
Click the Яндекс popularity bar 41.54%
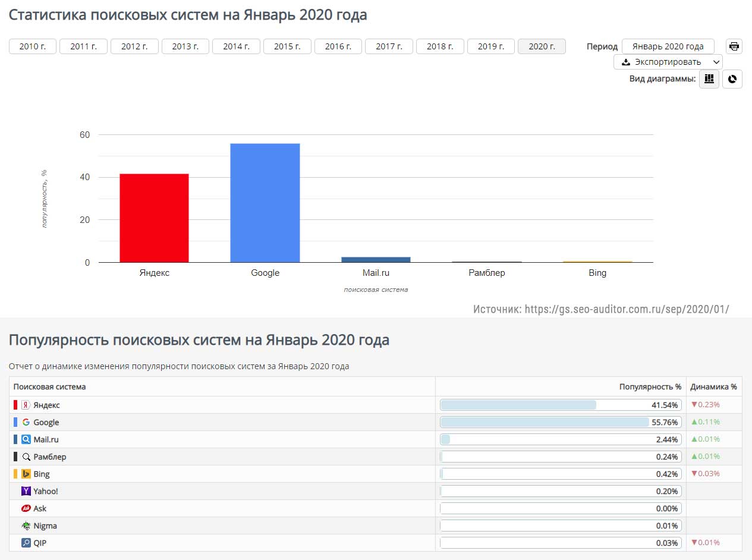click(x=561, y=405)
